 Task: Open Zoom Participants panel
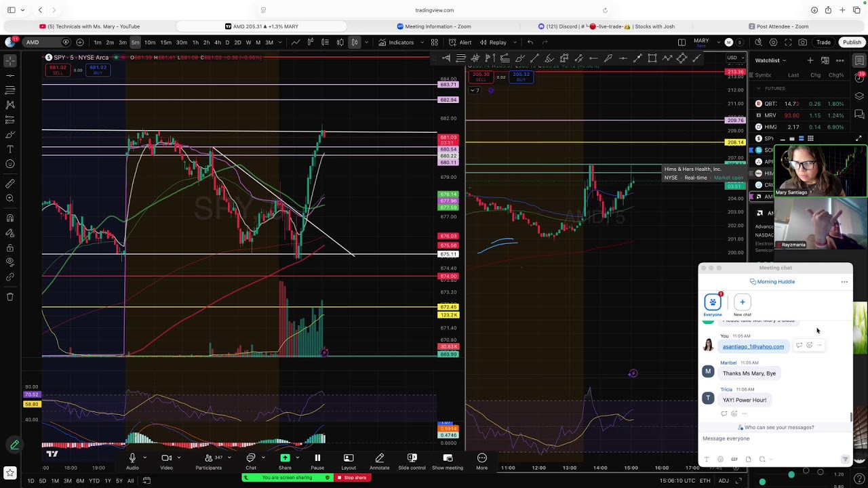208,461
